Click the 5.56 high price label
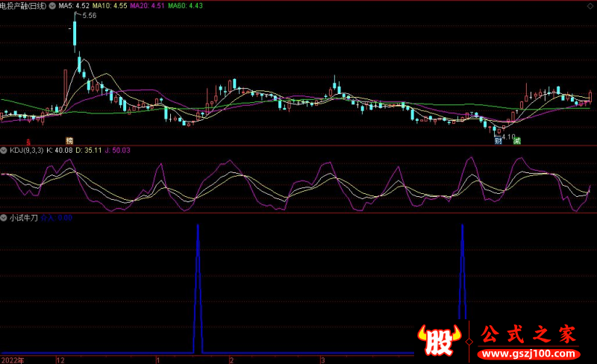The image size is (597, 364). (89, 16)
